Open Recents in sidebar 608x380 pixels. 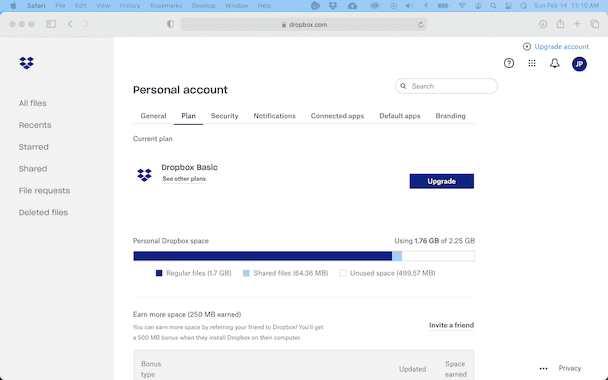pyautogui.click(x=35, y=125)
